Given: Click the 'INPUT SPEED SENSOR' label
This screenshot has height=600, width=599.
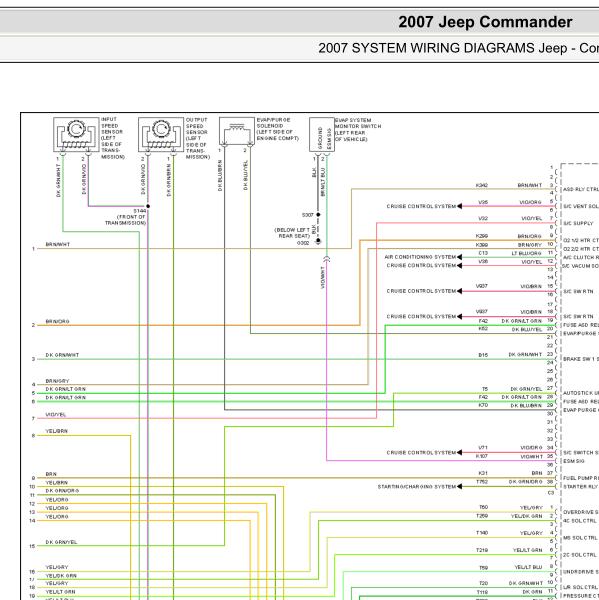Looking at the screenshot, I should coord(113,138).
